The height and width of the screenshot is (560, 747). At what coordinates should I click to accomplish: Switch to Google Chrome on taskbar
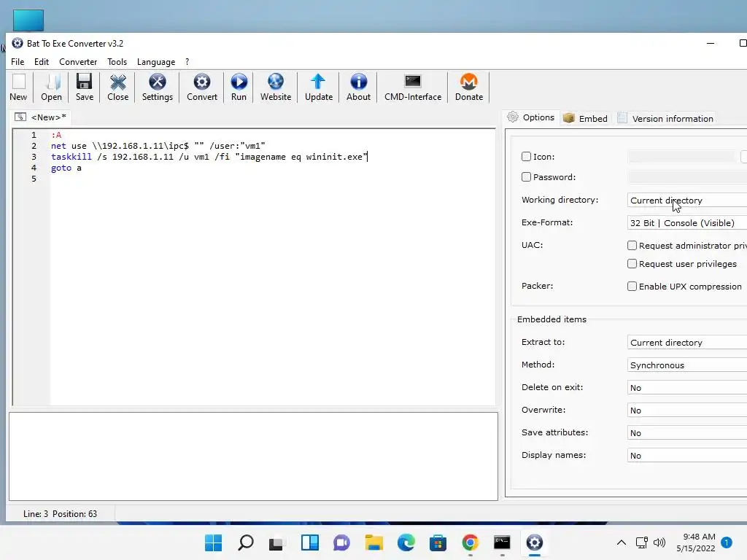[471, 542]
